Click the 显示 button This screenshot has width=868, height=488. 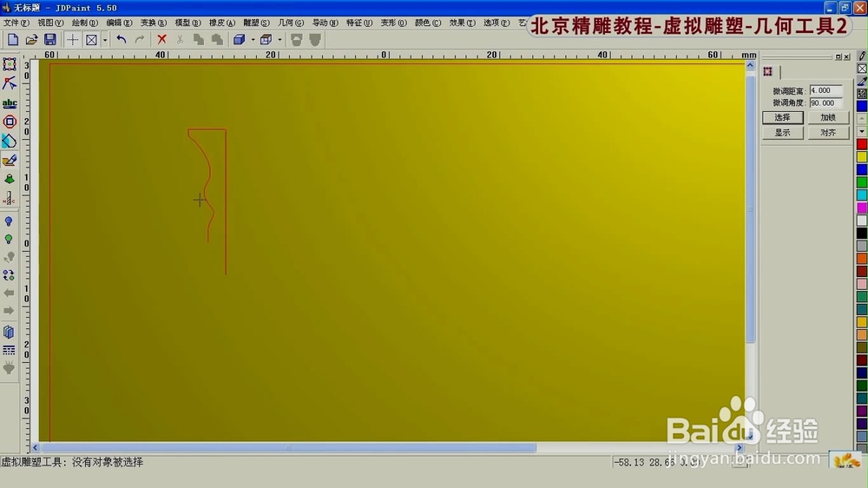pos(782,132)
